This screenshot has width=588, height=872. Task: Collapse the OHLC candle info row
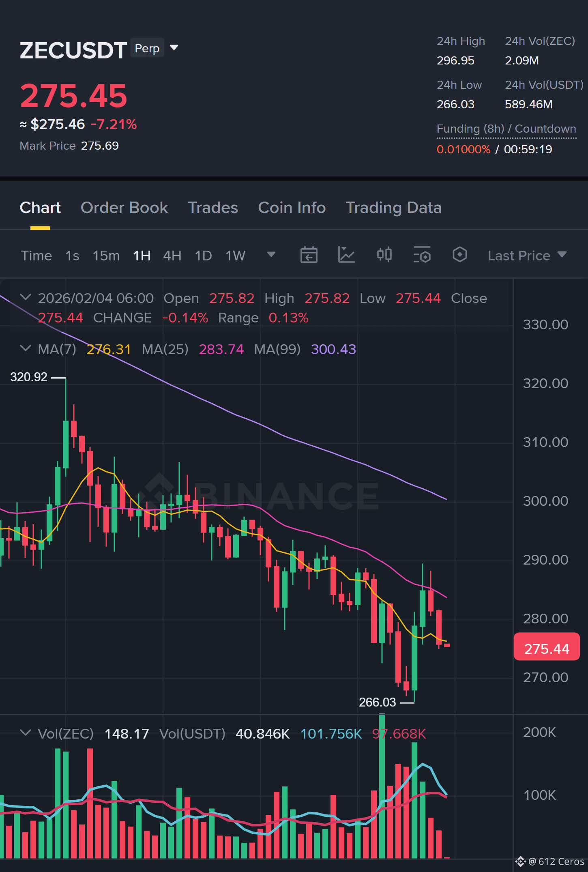point(26,297)
